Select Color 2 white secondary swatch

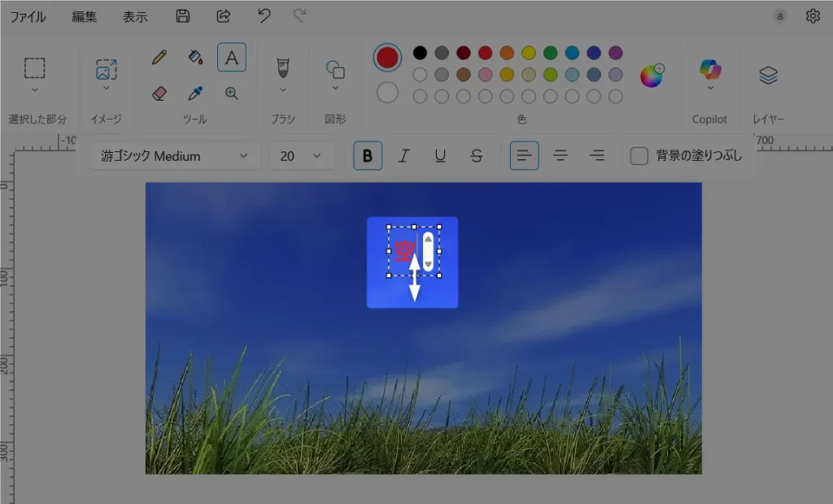click(387, 93)
